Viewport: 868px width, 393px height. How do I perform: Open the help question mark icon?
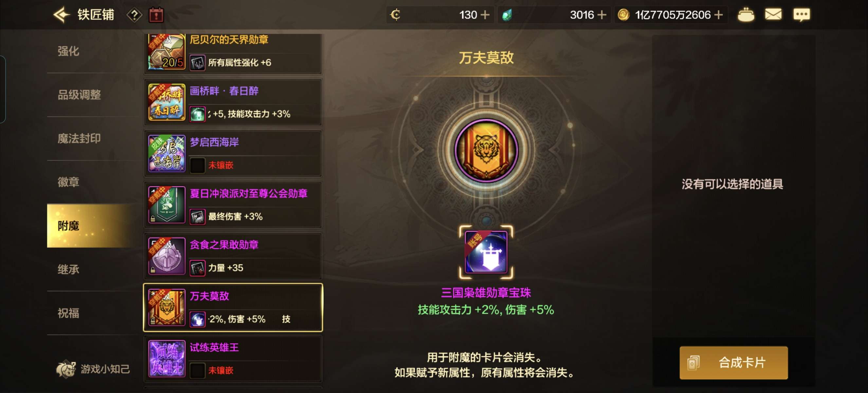pos(134,15)
